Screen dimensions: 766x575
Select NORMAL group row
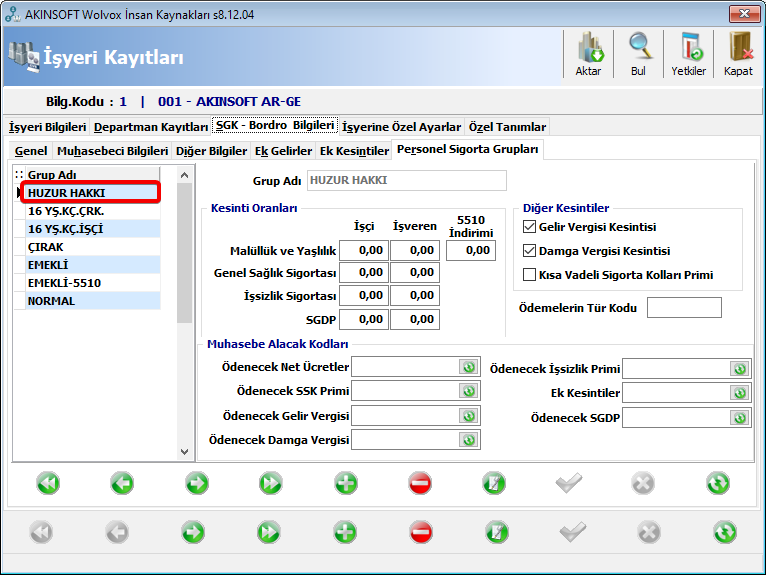point(93,301)
